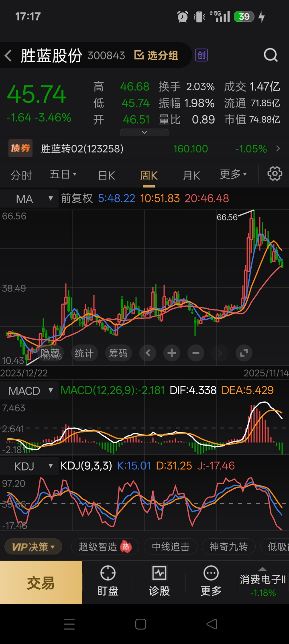Open the 更多 period dropdown
Viewport: 289px width, 644px height.
(233, 175)
